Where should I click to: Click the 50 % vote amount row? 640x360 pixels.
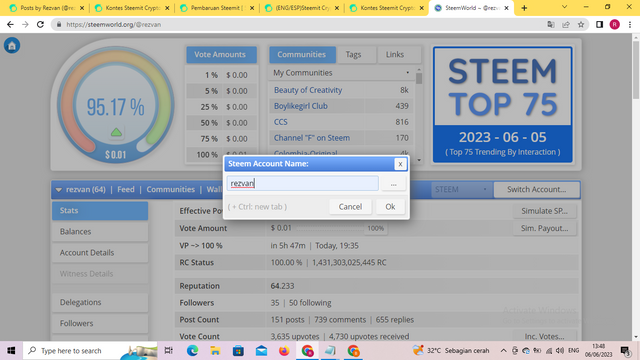(x=222, y=123)
